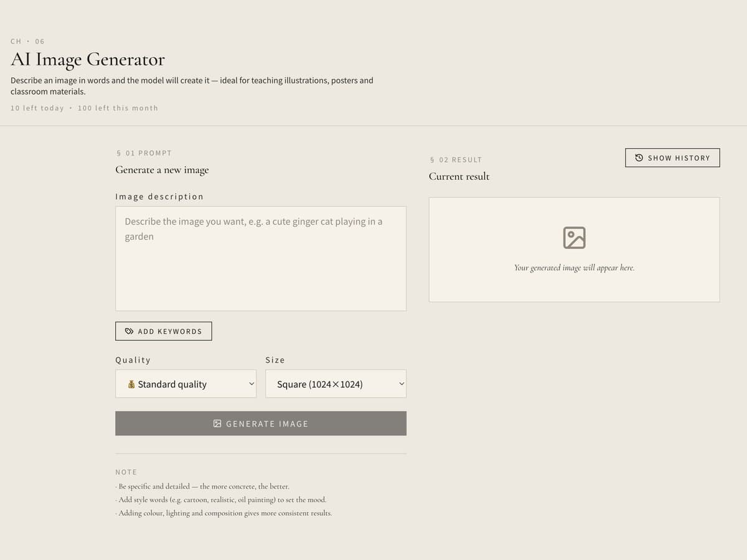Click the 'CH · 06' chapter label
This screenshot has width=747, height=560.
click(x=27, y=42)
